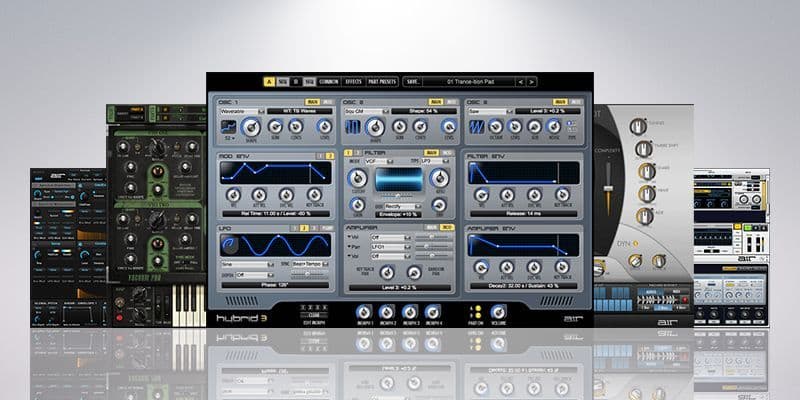Viewport: 800px width, 400px height.
Task: Open the OSC 1 Wavetable type dropdown
Action: pos(242,111)
